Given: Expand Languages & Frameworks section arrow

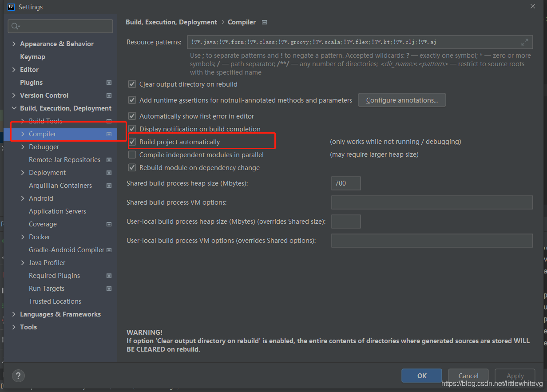Looking at the screenshot, I should coord(14,314).
